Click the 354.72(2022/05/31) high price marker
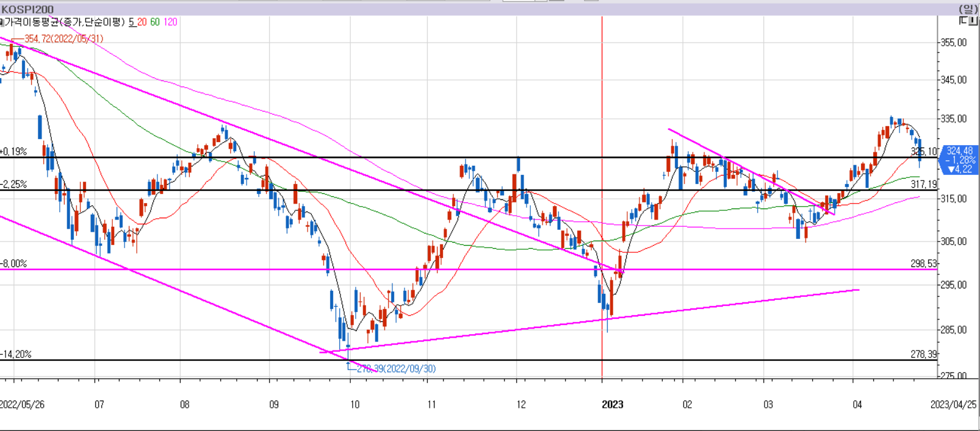 (63, 38)
